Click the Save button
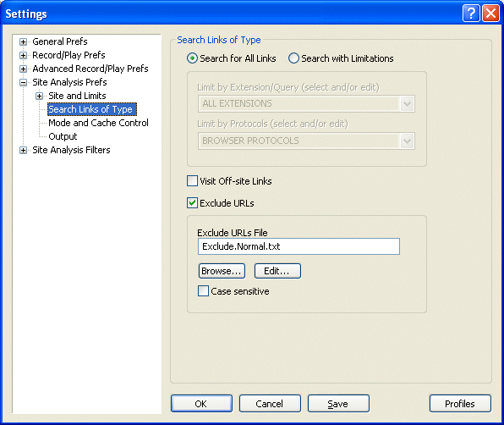This screenshot has height=425, width=504. pyautogui.click(x=338, y=404)
